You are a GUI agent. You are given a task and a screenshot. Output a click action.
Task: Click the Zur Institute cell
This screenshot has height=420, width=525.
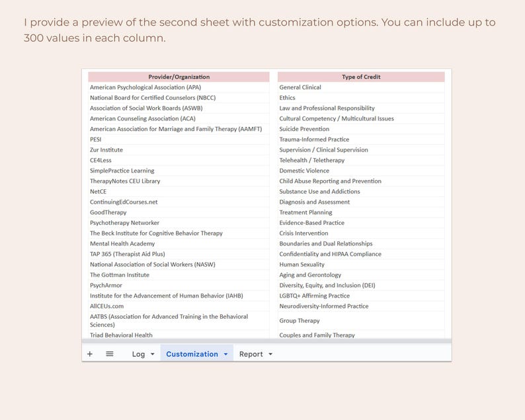[179, 149]
